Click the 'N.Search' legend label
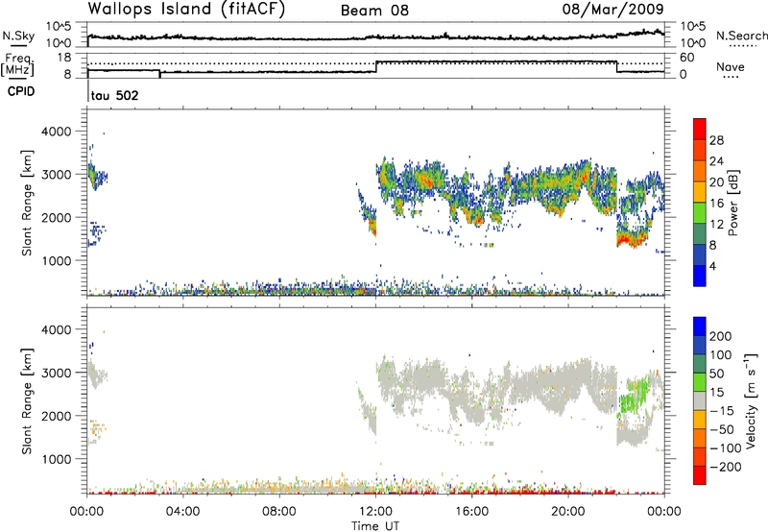Image resolution: width=768 pixels, height=532 pixels. click(741, 36)
